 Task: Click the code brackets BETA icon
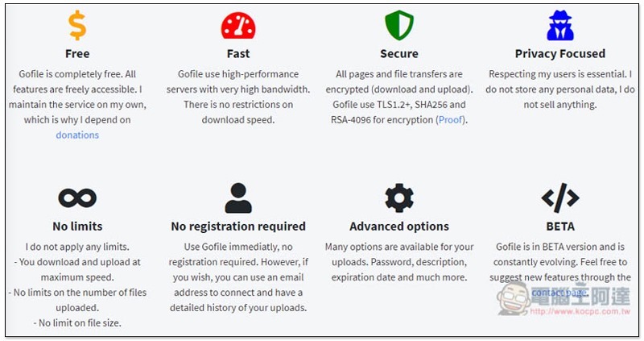point(559,198)
